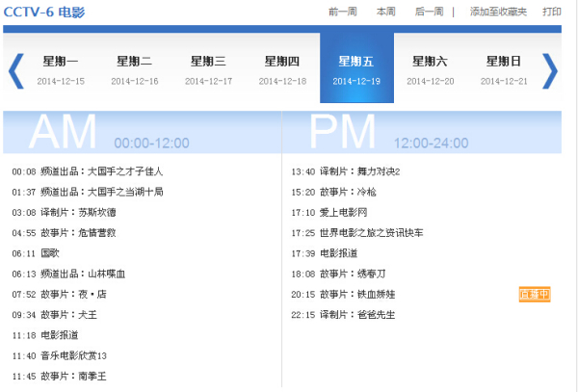This screenshot has width=578, height=392.
Task: Open the 后一周 next week link
Action: (x=429, y=12)
